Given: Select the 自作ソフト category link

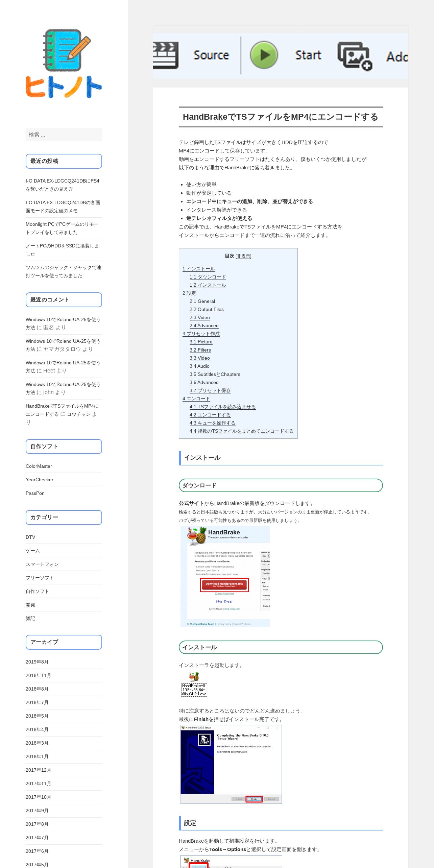Looking at the screenshot, I should [x=37, y=591].
